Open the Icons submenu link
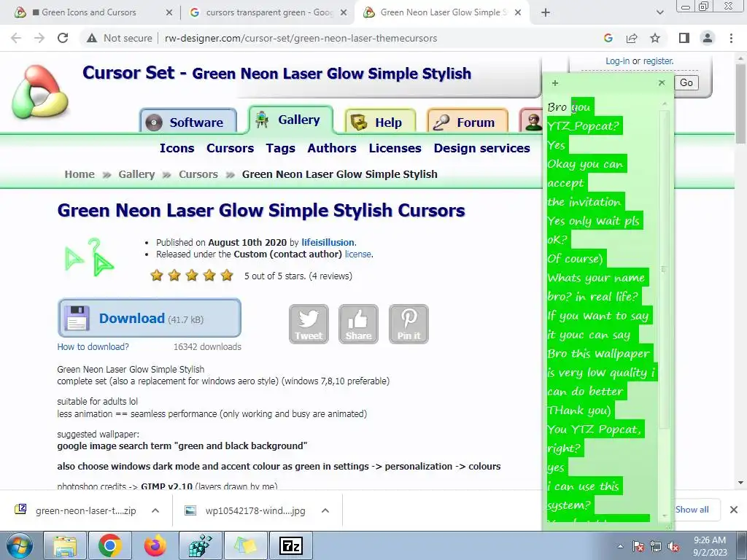 [177, 148]
